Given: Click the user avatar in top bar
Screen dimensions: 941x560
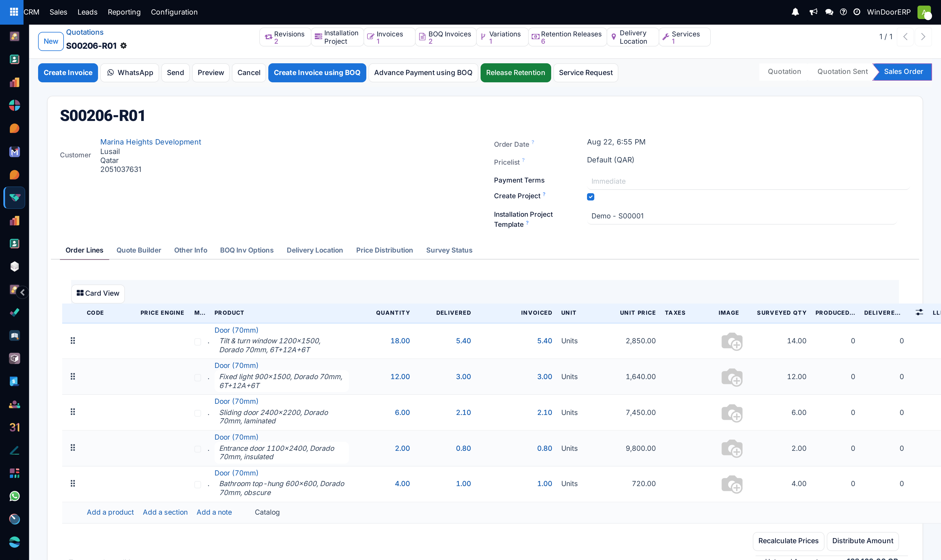Looking at the screenshot, I should click(x=924, y=12).
